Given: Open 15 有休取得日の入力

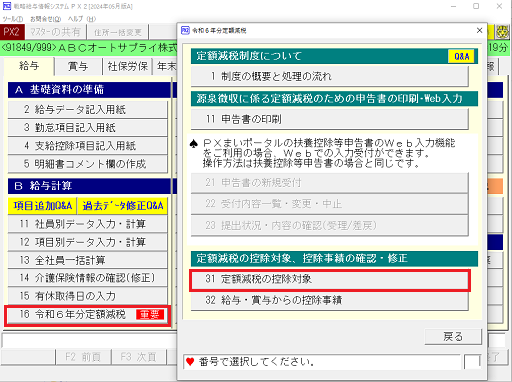Looking at the screenshot, I should 87,296.
